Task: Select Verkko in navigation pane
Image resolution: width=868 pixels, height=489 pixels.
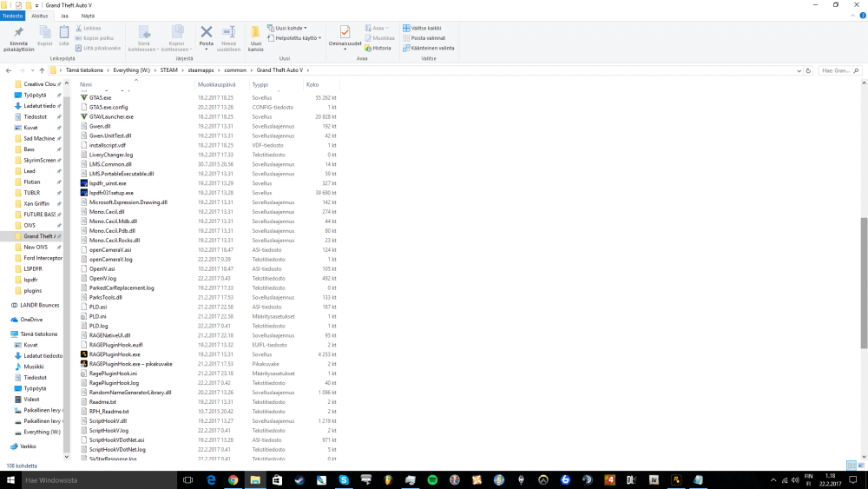Action: click(28, 446)
